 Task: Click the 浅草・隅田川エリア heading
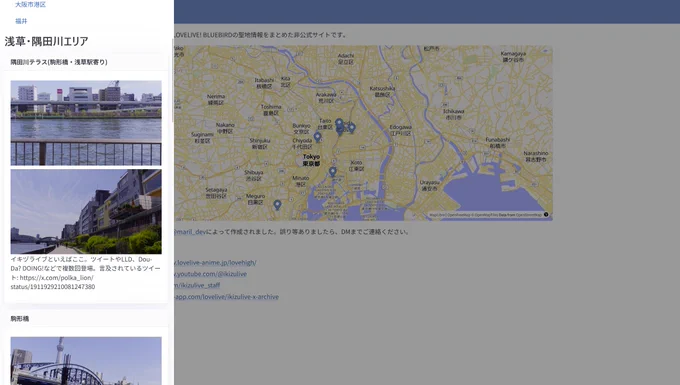(x=46, y=41)
